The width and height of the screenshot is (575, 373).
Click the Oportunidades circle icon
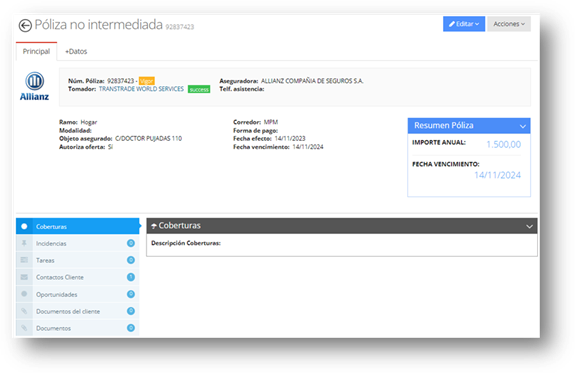(x=24, y=294)
